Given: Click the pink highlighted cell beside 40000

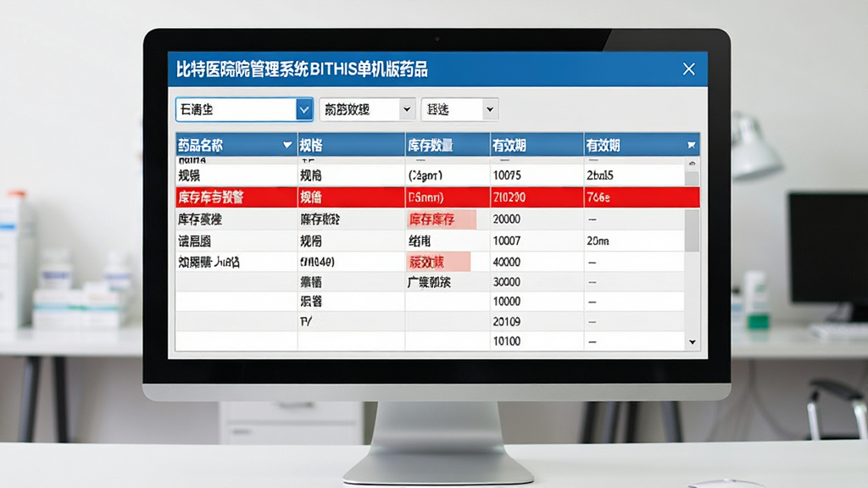Looking at the screenshot, I should pos(438,262).
